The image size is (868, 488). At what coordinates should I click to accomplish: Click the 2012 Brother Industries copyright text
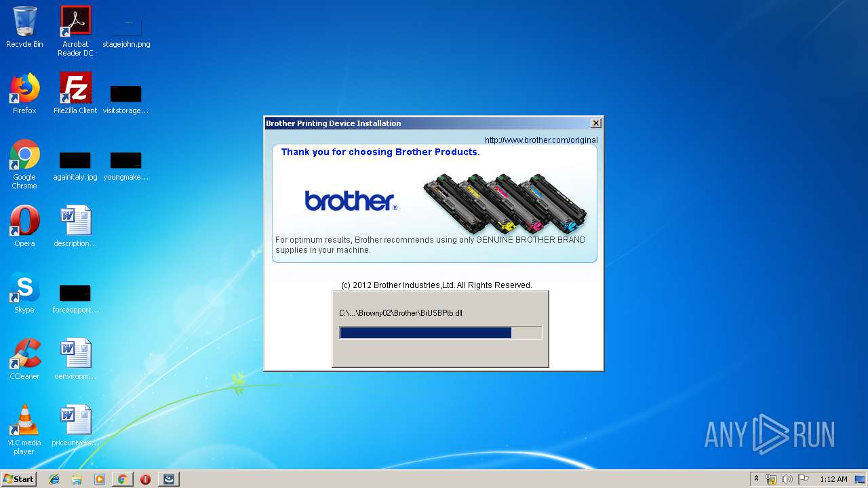[437, 285]
